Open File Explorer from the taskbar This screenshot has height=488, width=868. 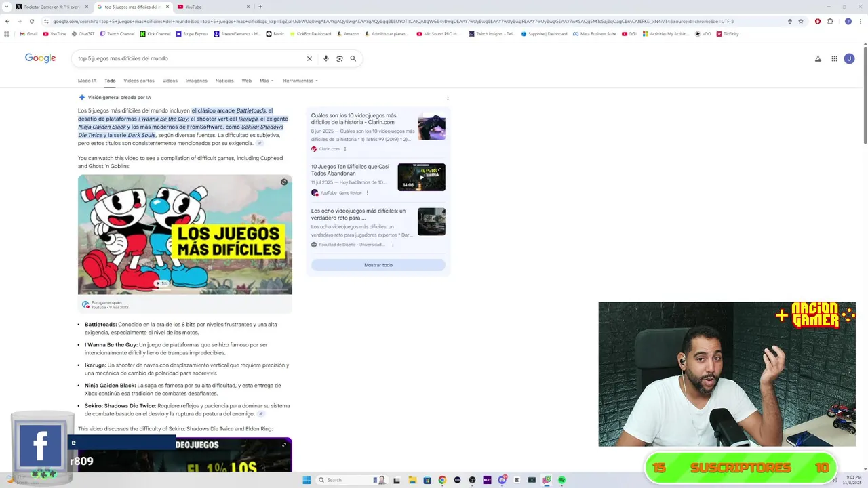[412, 480]
